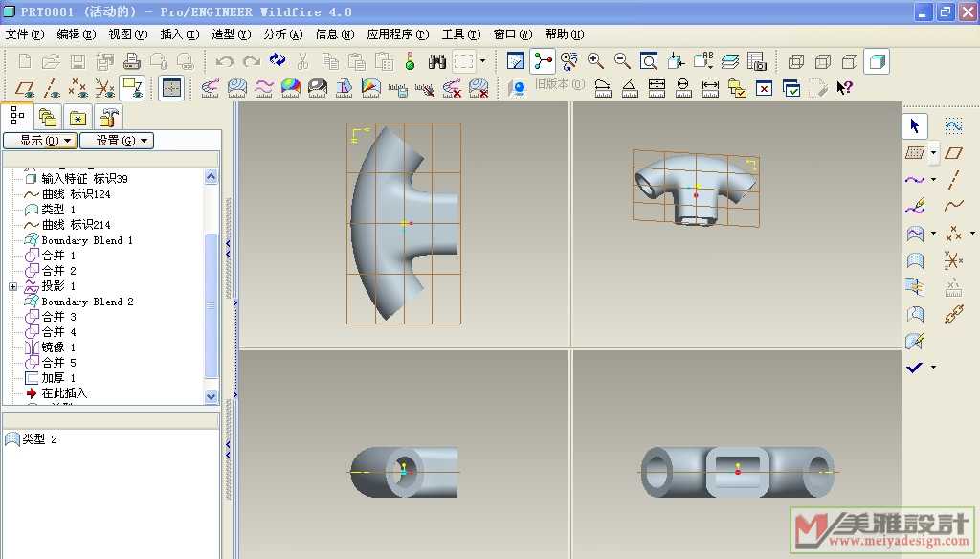Click the draft analysis icon

[x=345, y=87]
